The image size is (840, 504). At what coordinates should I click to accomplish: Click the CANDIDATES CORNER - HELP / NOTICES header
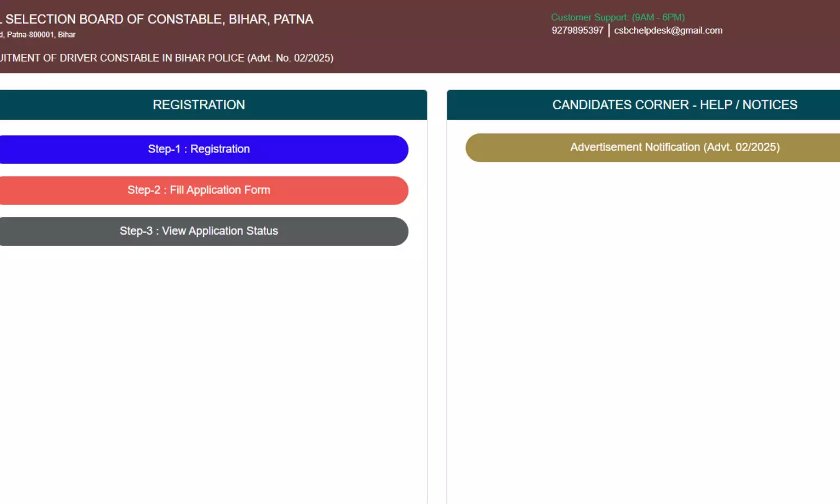pos(643,105)
